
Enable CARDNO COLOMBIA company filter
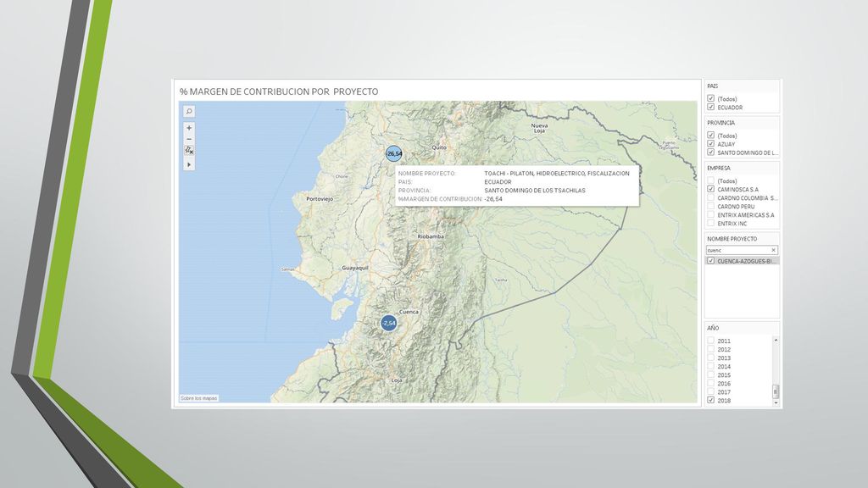711,197
